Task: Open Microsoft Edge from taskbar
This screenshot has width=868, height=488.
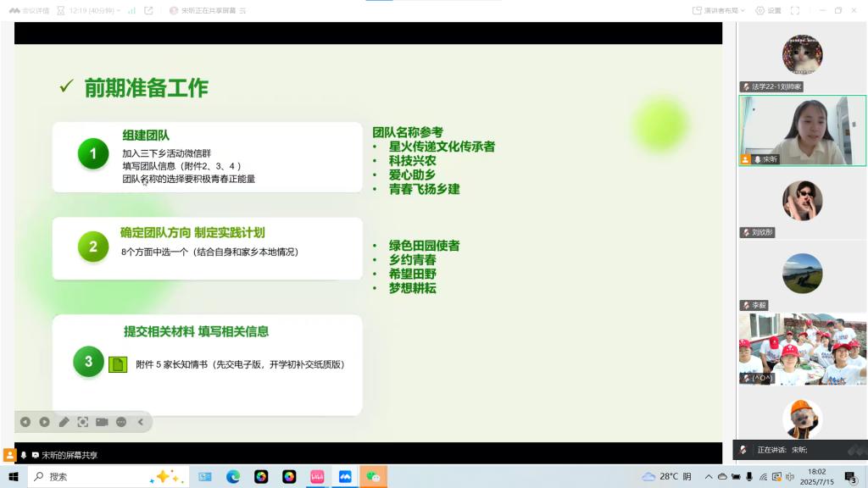Action: click(233, 477)
